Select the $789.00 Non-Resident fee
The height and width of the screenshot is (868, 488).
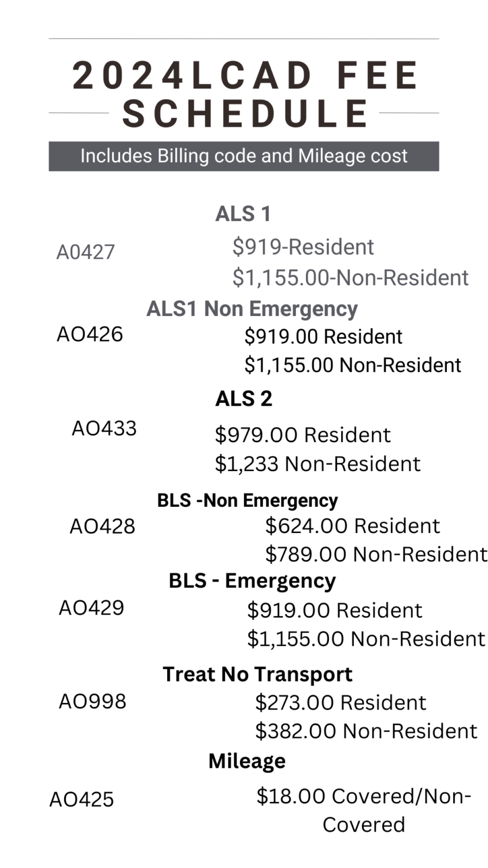(x=376, y=554)
